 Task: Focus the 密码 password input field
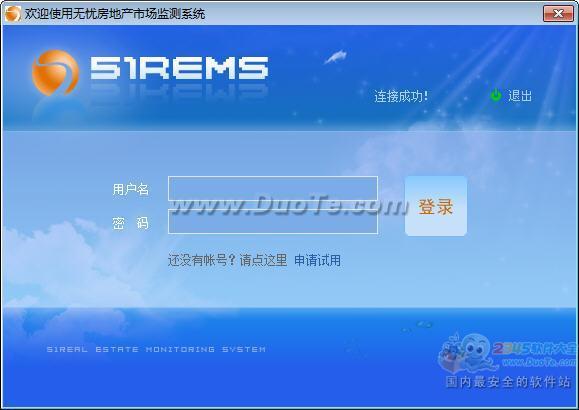(273, 222)
